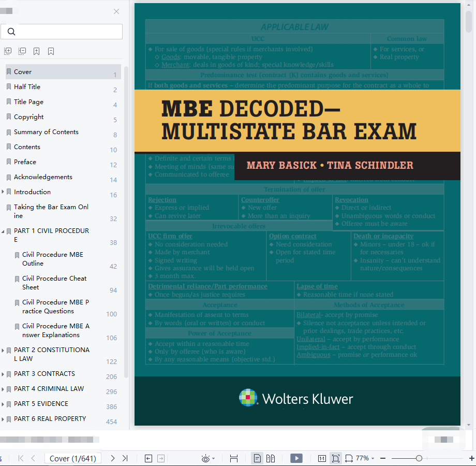Viewport: 476px width, 466px height.
Task: Set zoom to actual size 1:1
Action: (322, 458)
